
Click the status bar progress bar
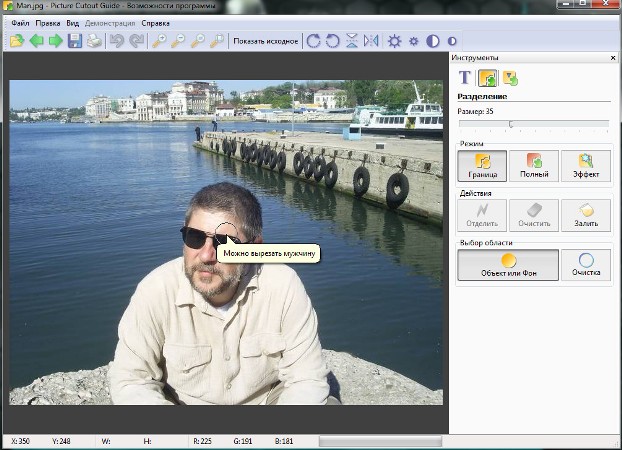(380, 441)
